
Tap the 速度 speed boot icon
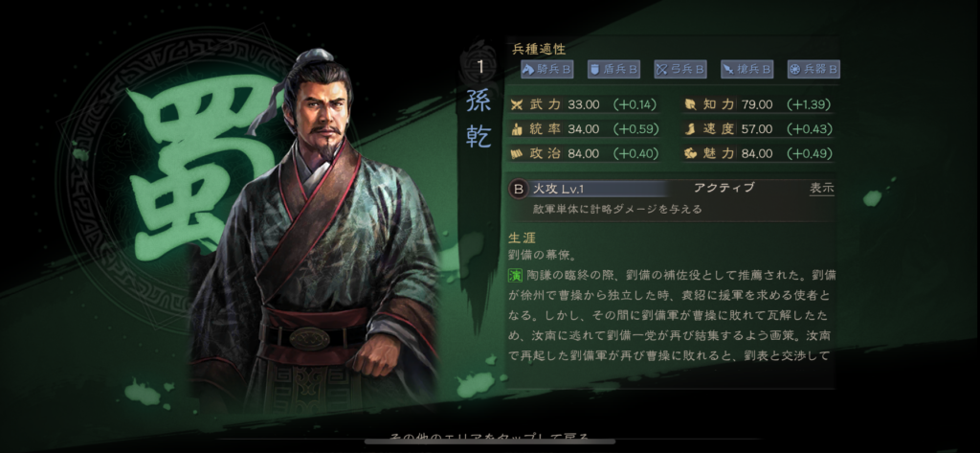point(690,129)
